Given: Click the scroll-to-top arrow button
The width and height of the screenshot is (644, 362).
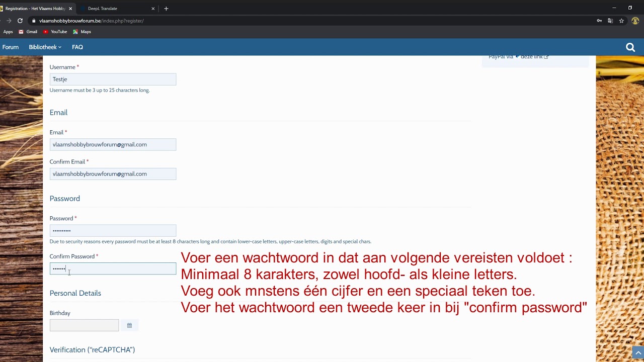Looking at the screenshot, I should (x=638, y=353).
